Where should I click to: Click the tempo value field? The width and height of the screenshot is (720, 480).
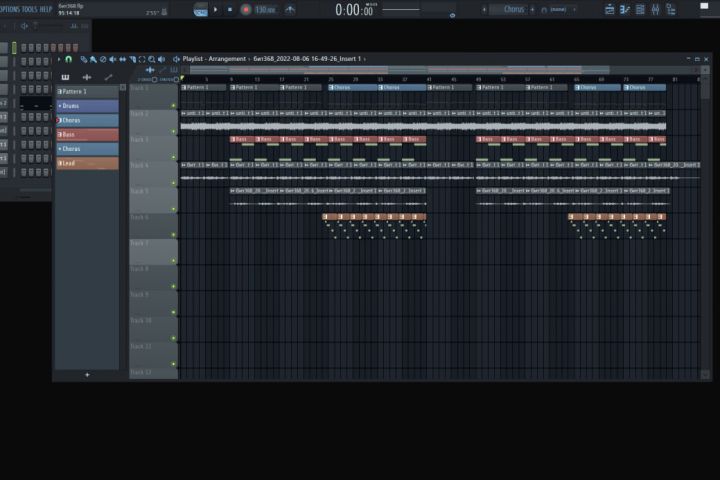pos(265,10)
